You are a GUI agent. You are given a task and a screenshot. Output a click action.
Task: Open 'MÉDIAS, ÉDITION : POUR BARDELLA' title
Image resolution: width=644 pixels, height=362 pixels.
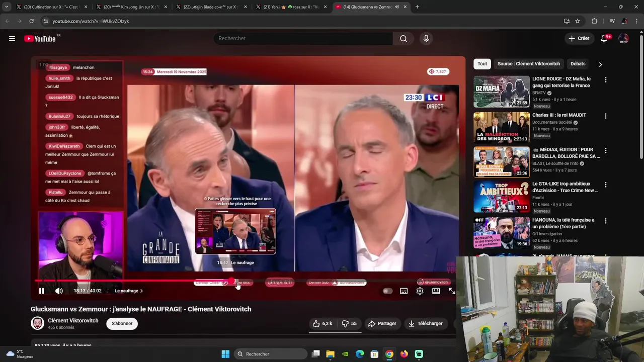pyautogui.click(x=566, y=153)
